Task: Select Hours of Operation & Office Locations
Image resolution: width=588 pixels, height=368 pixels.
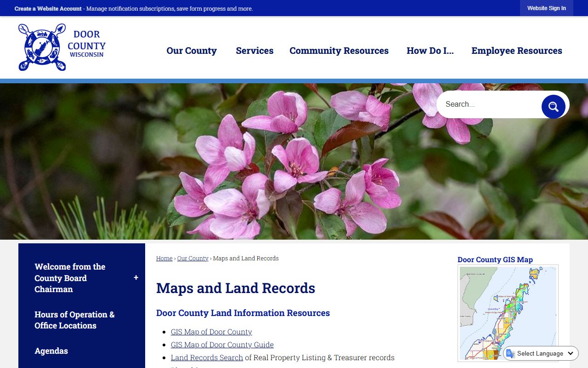Action: (x=74, y=320)
